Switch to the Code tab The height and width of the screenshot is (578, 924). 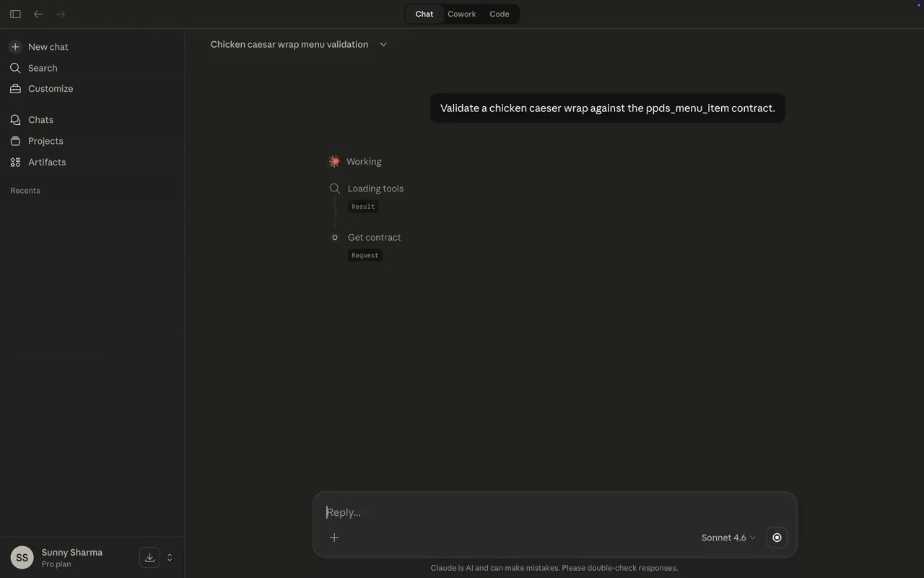click(x=500, y=14)
